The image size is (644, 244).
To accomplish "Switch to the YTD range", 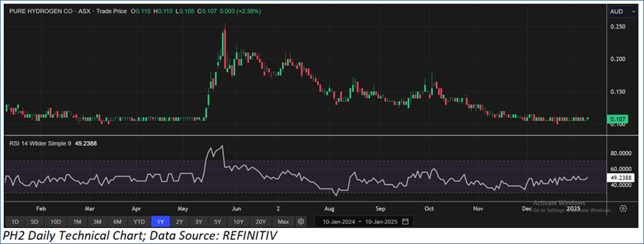I will [x=139, y=222].
